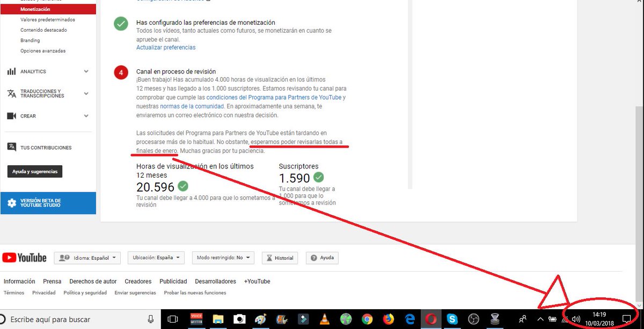644x329 pixels.
Task: Click the YouTube Studio beta gear icon
Action: 11,203
